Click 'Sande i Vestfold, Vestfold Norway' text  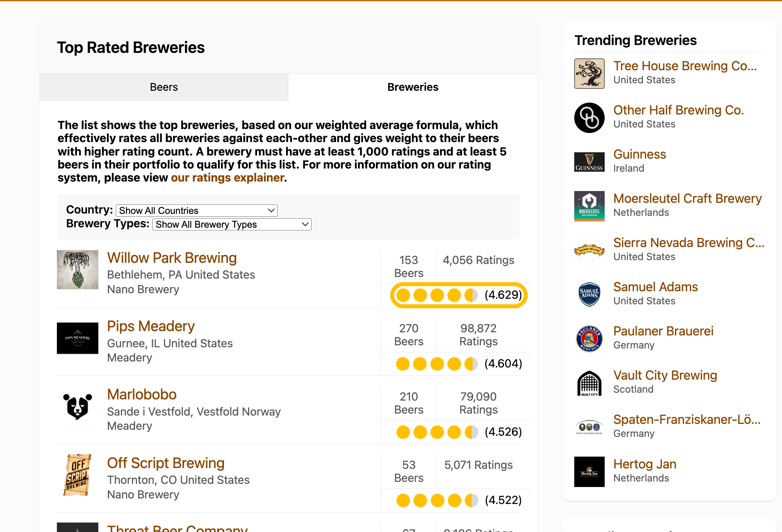point(194,412)
